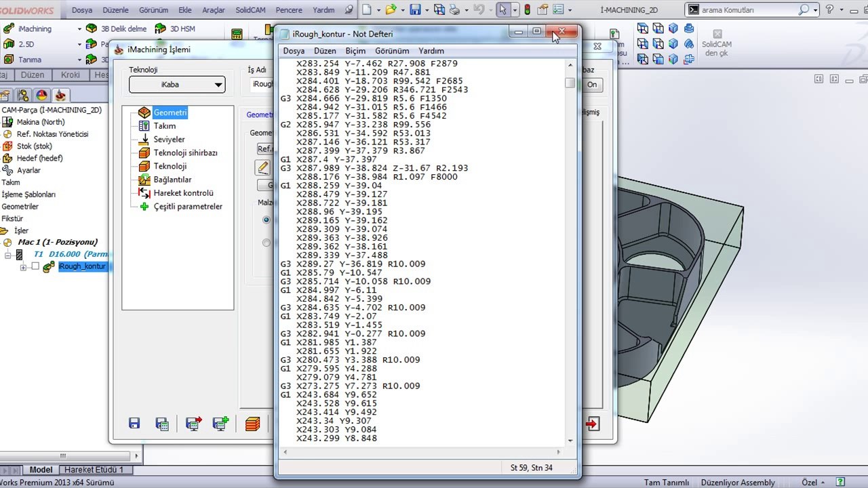Open SolidWorks Araçlar menu
868x488 pixels.
pyautogui.click(x=214, y=10)
